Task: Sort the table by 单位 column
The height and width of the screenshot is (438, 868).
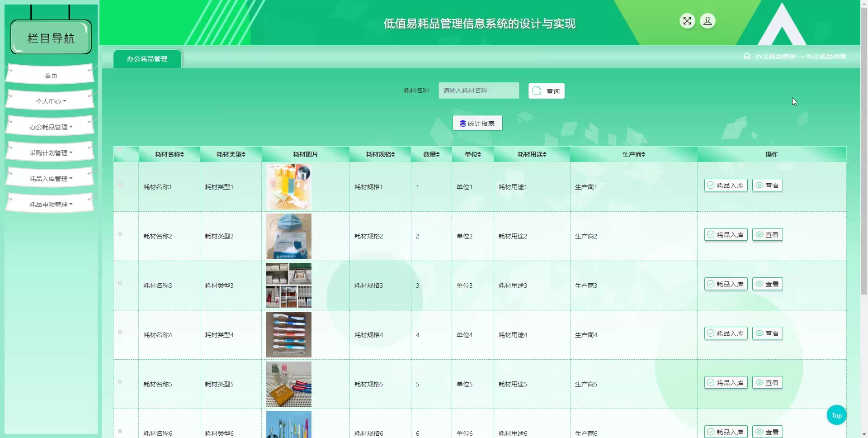Action: [x=473, y=154]
